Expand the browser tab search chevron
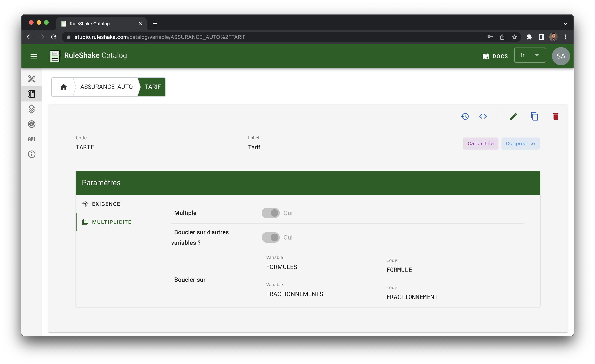 [x=565, y=24]
